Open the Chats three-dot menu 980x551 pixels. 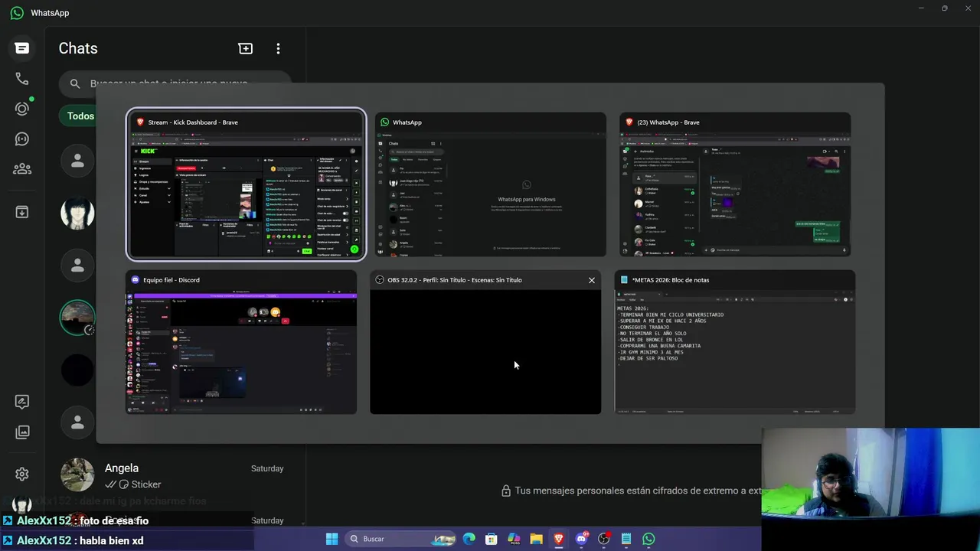278,48
